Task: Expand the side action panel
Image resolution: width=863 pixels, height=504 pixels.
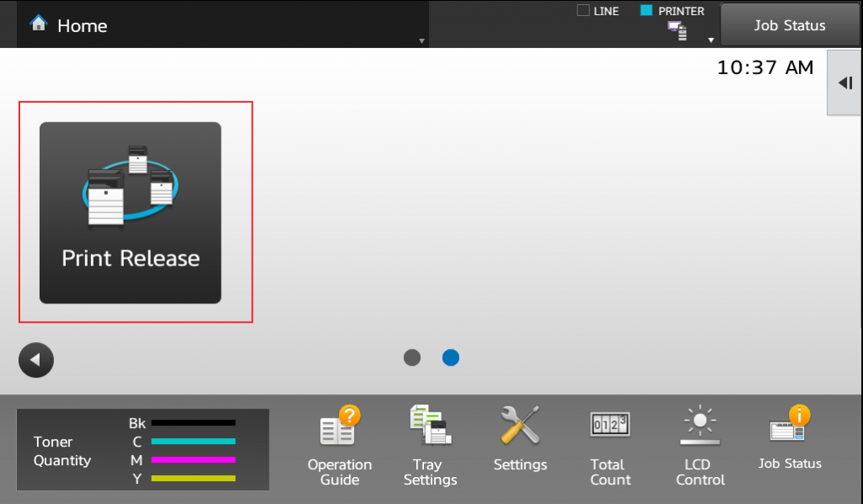Action: (844, 83)
